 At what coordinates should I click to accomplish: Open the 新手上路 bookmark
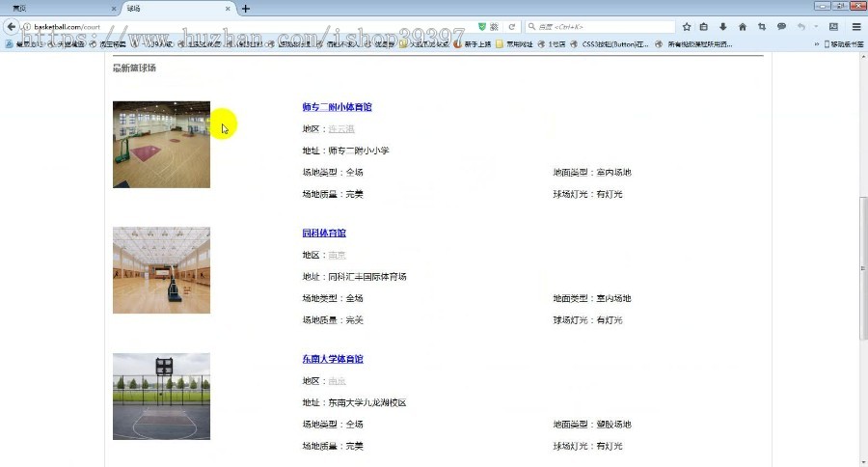click(473, 44)
